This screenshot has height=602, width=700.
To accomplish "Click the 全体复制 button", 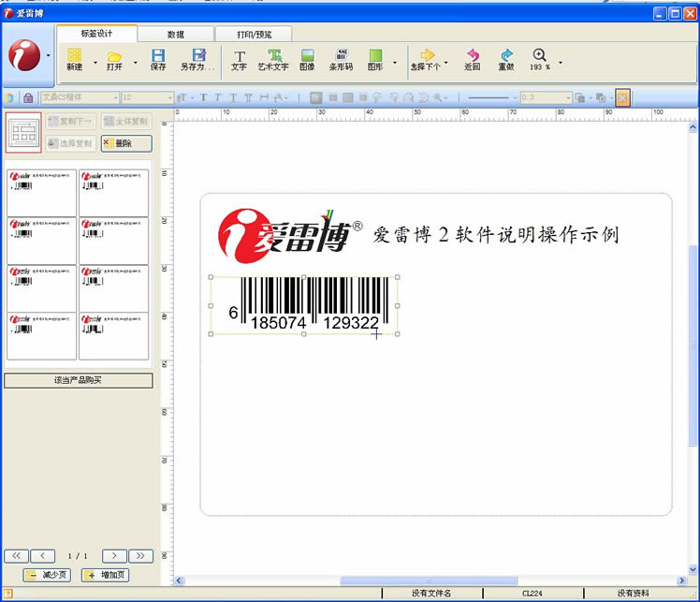I will tap(126, 121).
